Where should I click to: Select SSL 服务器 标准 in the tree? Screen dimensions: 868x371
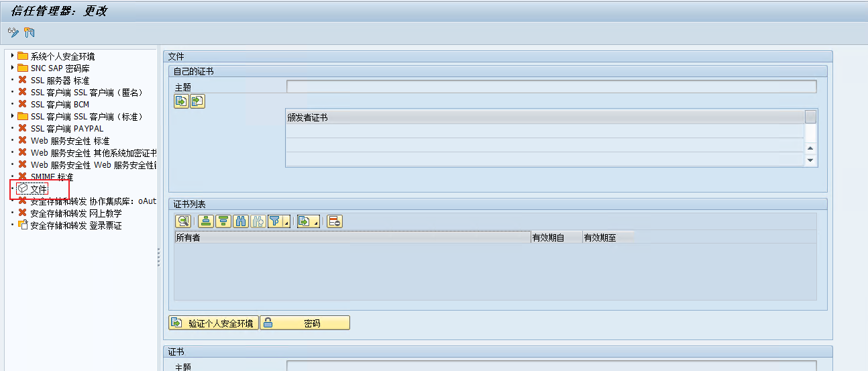pos(60,81)
